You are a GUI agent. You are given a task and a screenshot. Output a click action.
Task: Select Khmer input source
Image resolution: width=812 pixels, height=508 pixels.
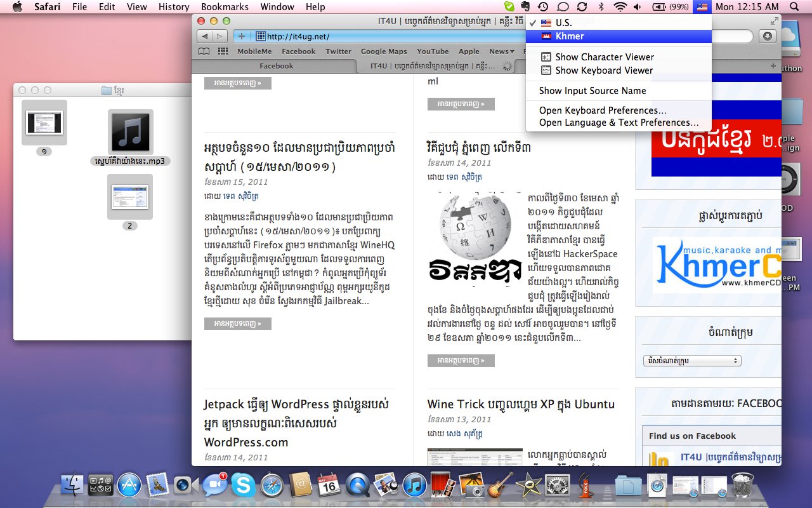570,36
